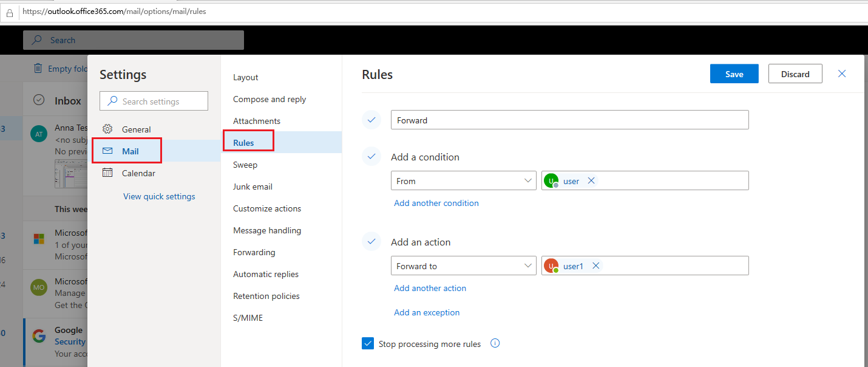Toggle the checkmark beside the rule name field
The height and width of the screenshot is (367, 868).
[371, 120]
